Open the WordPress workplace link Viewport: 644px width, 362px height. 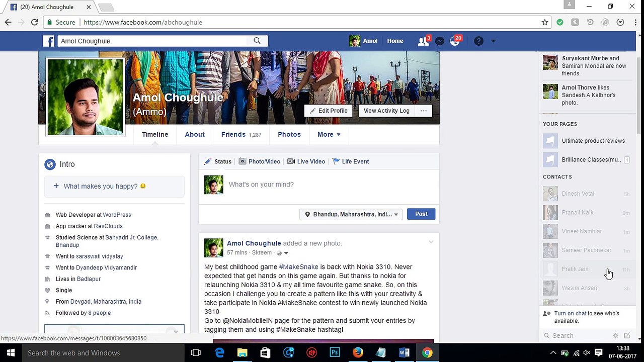(117, 215)
